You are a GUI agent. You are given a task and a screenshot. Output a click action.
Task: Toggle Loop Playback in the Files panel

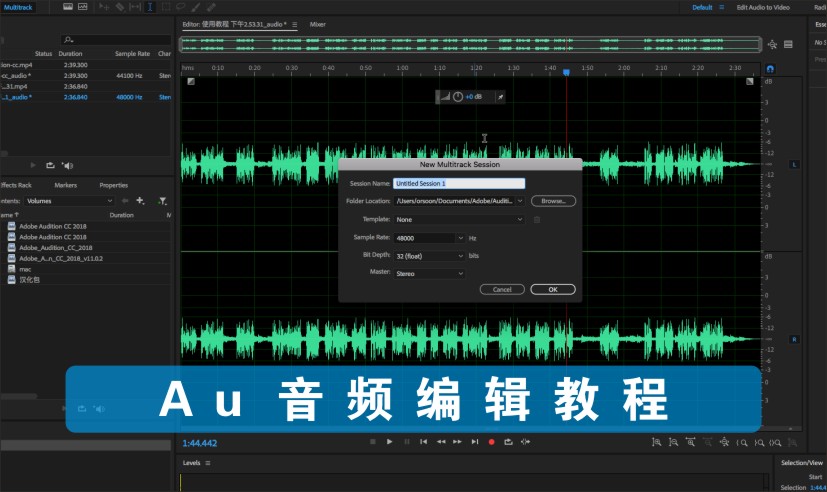(50, 165)
